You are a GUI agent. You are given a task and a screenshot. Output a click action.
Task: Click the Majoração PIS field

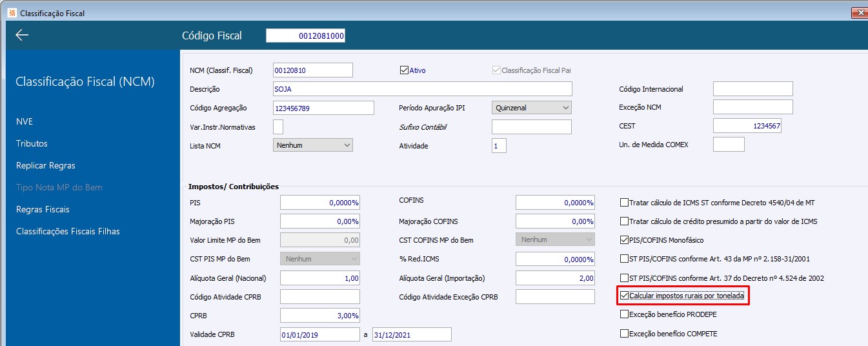[x=320, y=221]
